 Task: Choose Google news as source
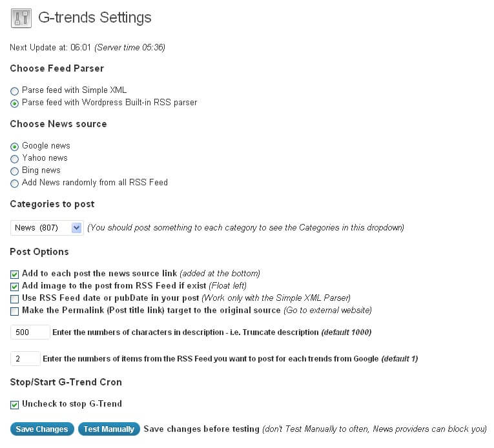[14, 147]
